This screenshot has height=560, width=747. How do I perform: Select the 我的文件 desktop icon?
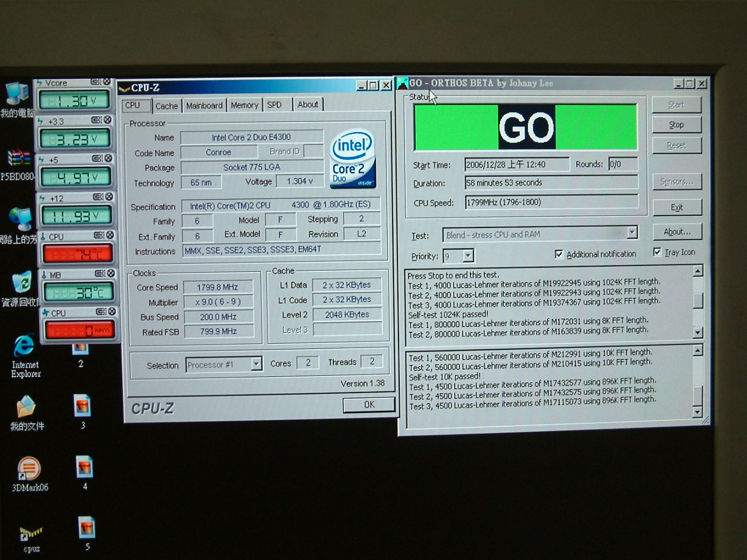pos(27,414)
